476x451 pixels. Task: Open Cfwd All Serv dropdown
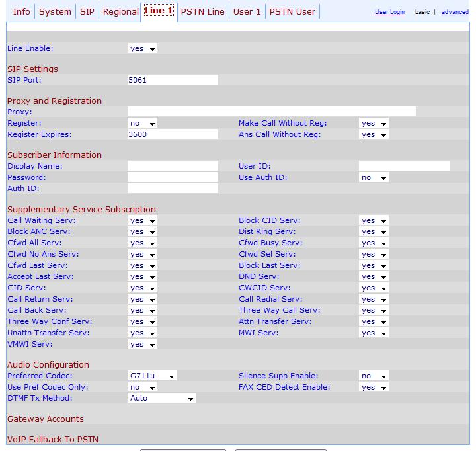pyautogui.click(x=142, y=243)
